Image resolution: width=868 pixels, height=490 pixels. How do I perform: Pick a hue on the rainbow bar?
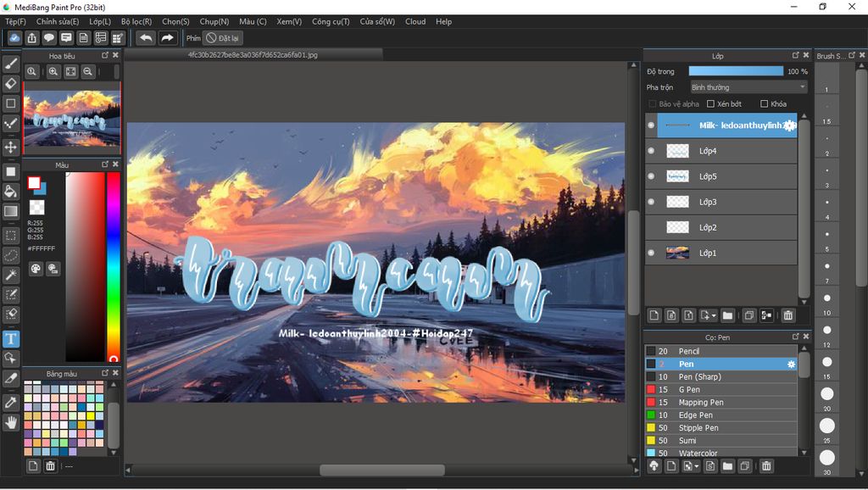[x=114, y=267]
